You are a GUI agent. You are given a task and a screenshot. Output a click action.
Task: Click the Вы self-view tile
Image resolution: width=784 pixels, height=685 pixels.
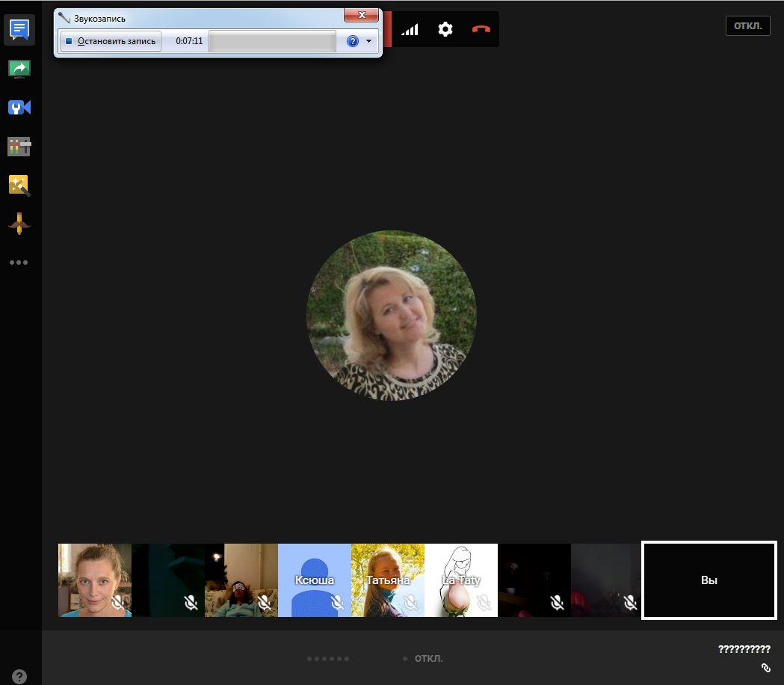(709, 580)
